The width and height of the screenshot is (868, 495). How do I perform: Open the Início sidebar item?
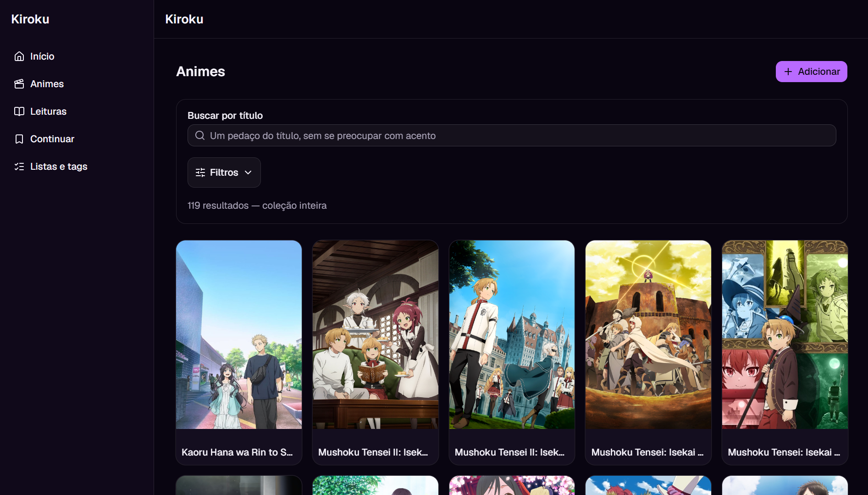[x=77, y=56]
